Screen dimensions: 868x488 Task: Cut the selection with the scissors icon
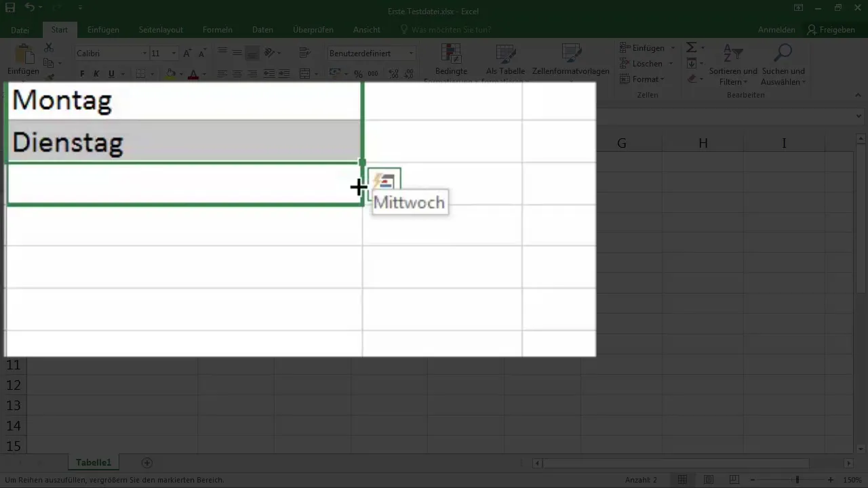[x=49, y=47]
